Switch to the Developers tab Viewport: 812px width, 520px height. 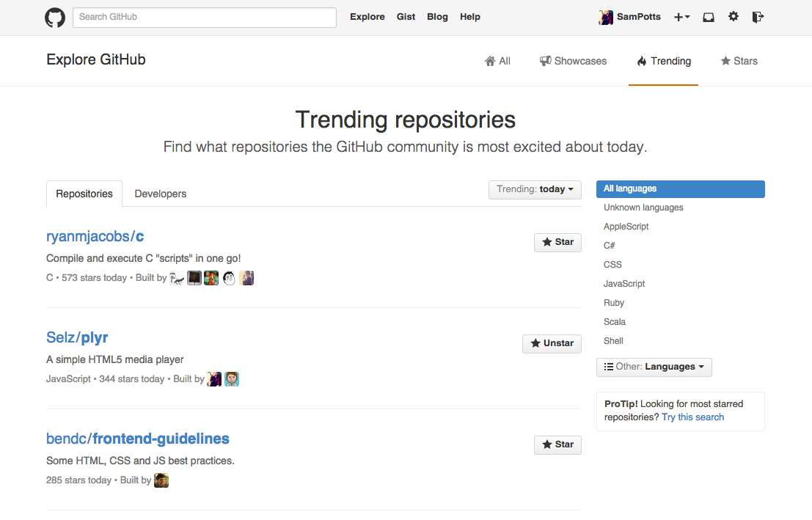click(x=160, y=194)
